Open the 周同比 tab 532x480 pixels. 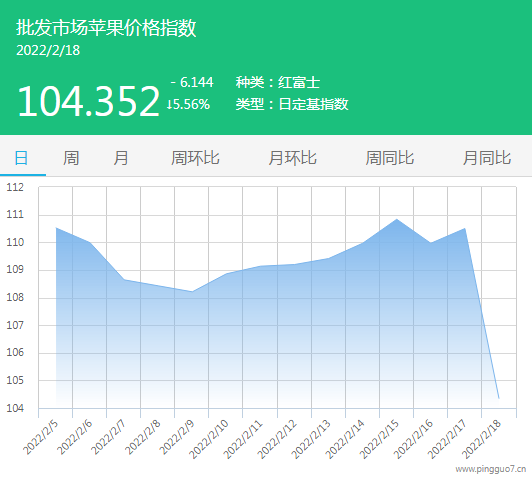coord(390,158)
